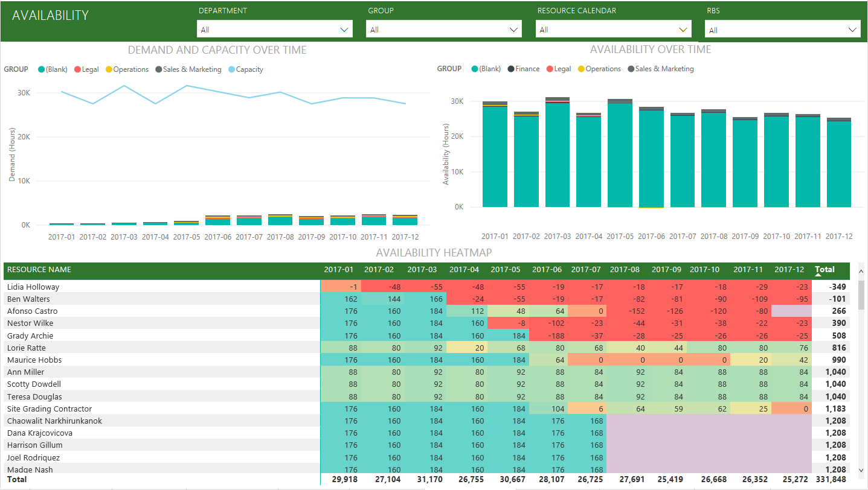The height and width of the screenshot is (490, 868).
Task: Click the 2017-06 heatmap column header
Action: (x=548, y=270)
